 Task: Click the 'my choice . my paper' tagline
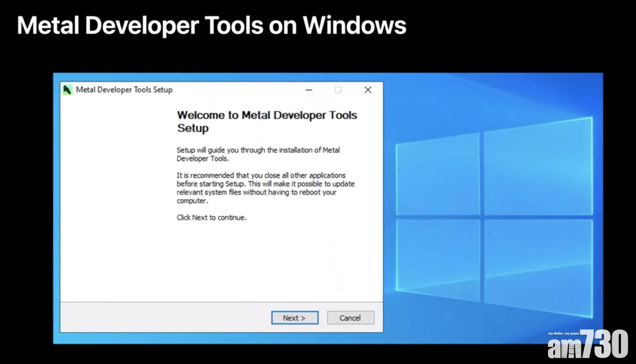pos(563,333)
